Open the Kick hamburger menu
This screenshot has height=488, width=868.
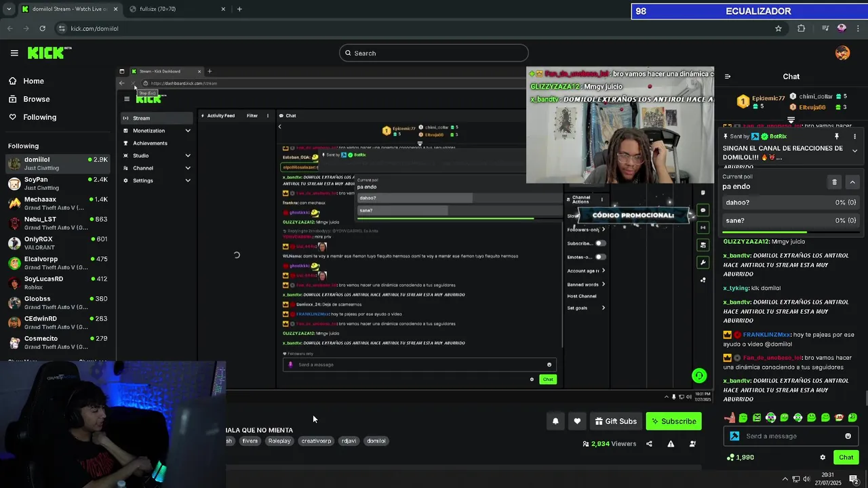[x=14, y=53]
